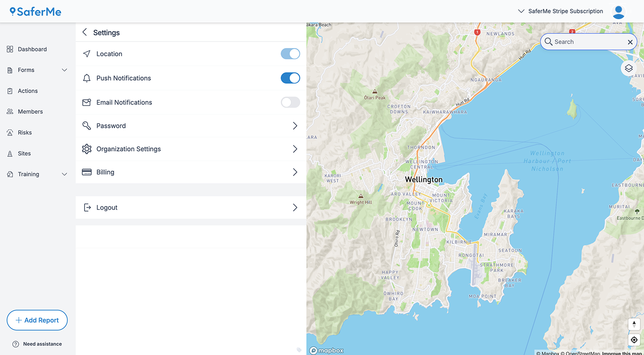Turn off Push Notifications

(290, 78)
